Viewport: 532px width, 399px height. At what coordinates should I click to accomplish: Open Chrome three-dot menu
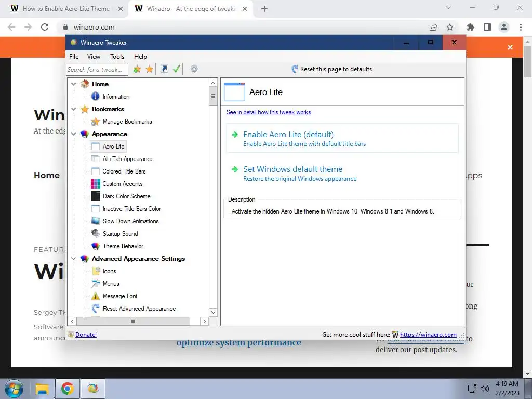[521, 27]
